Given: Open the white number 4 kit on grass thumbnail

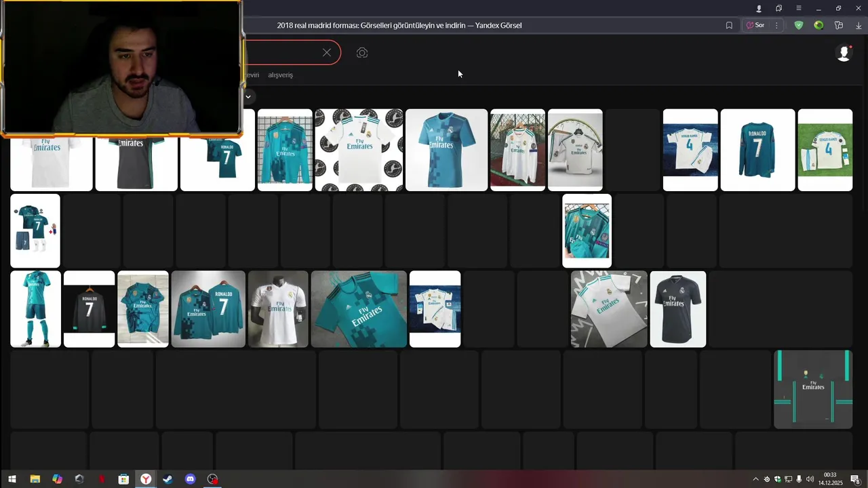Looking at the screenshot, I should pos(825,150).
